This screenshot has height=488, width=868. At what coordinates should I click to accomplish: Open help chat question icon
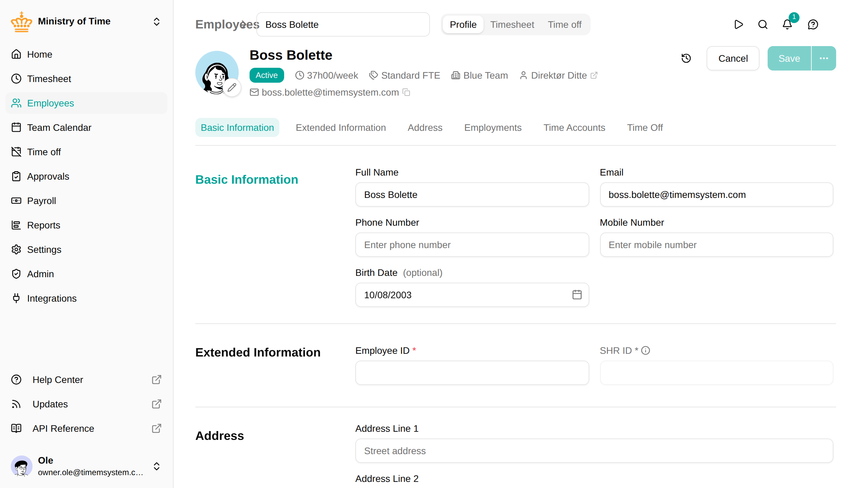click(x=813, y=24)
